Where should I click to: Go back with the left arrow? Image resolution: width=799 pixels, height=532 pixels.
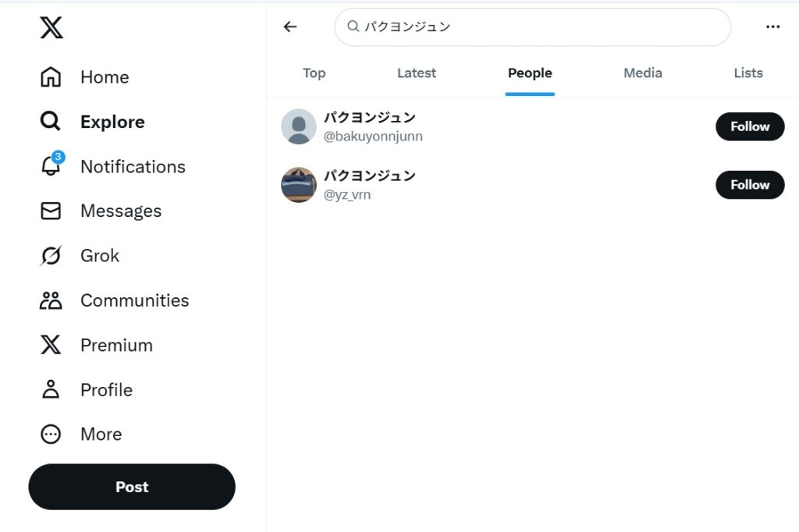pyautogui.click(x=290, y=27)
